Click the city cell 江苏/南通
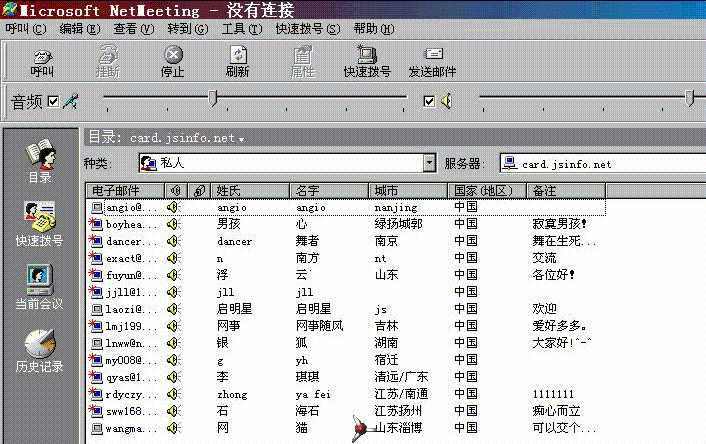The width and height of the screenshot is (706, 444). (401, 394)
